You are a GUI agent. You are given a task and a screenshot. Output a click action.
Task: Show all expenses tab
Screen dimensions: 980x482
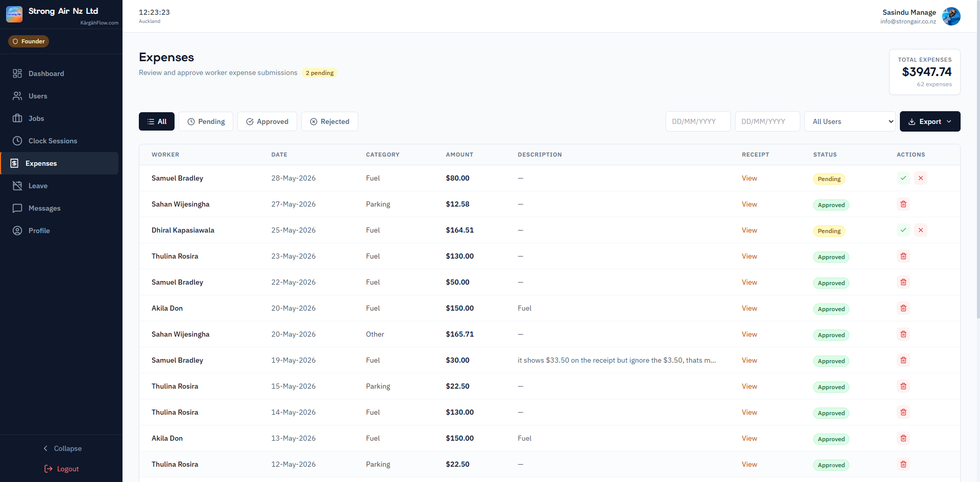pyautogui.click(x=157, y=121)
